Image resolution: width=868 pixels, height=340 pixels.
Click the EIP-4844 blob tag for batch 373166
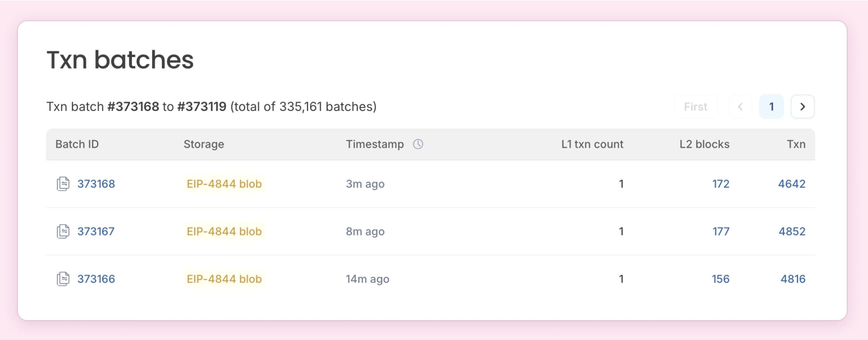click(x=224, y=279)
